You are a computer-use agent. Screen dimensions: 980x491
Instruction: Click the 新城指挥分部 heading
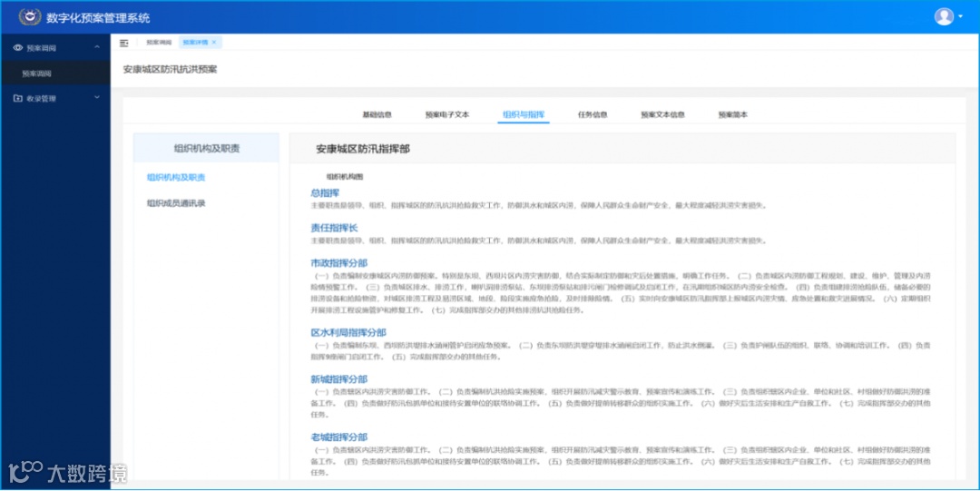pos(339,379)
